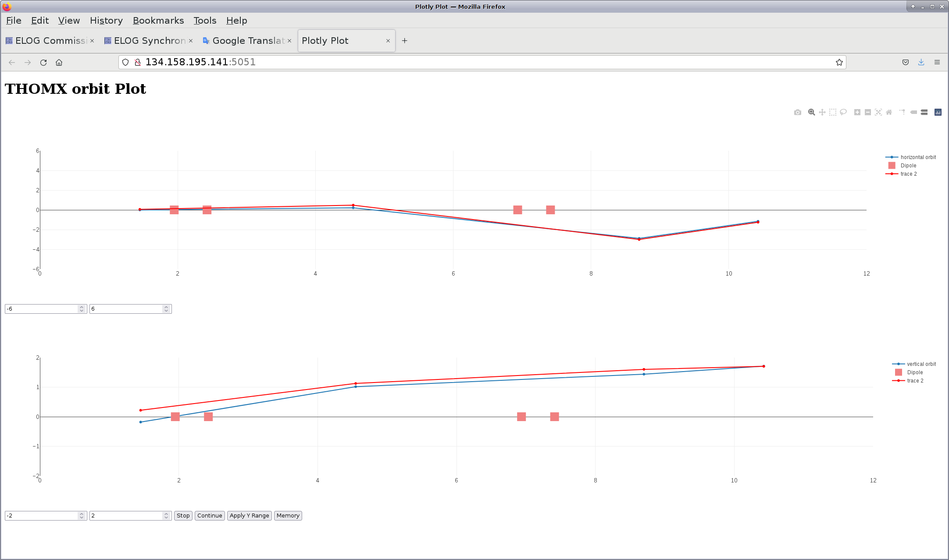Select the Plotly Zoom tool
949x560 pixels.
pos(811,113)
